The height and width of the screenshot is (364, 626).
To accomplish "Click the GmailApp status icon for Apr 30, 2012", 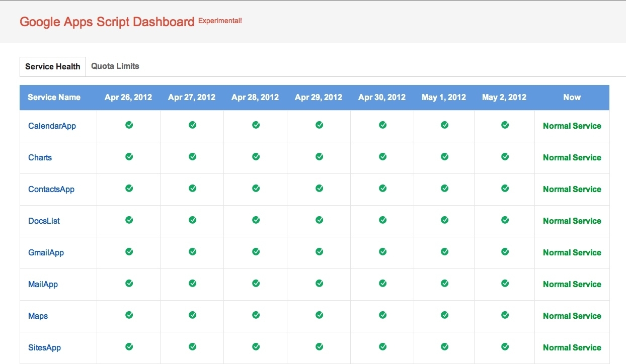I will pyautogui.click(x=382, y=251).
